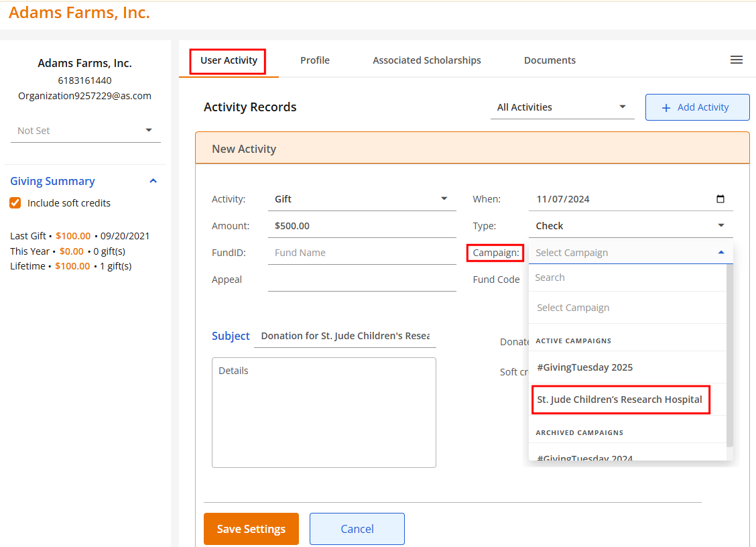Close the Select Campaign dropdown arrow
Image resolution: width=756 pixels, height=547 pixels.
(720, 253)
